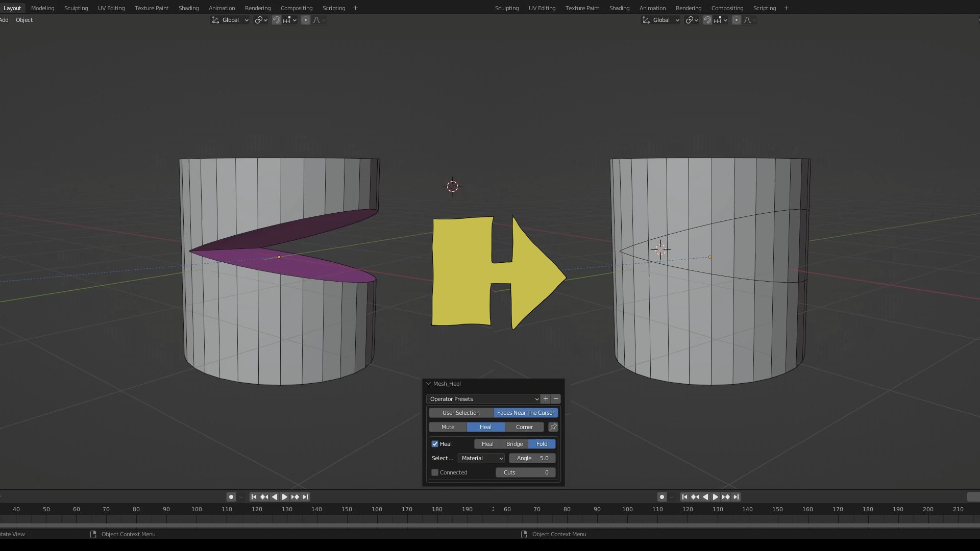Enable the Connected checkbox
Image resolution: width=980 pixels, height=551 pixels.
click(x=435, y=472)
